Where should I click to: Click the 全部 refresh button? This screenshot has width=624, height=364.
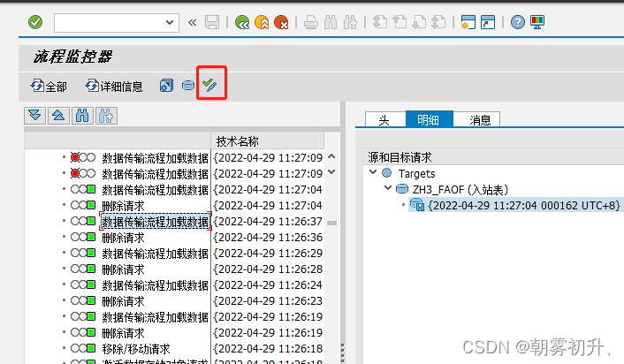click(49, 86)
